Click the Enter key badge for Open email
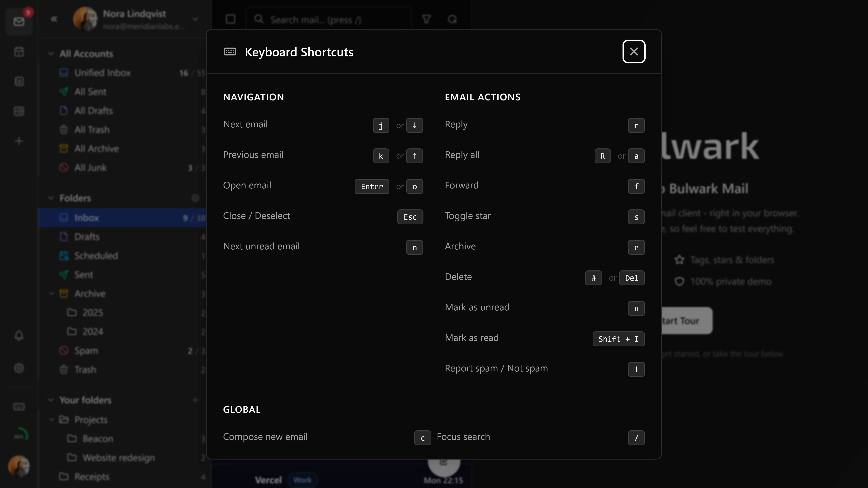This screenshot has width=868, height=488. [372, 186]
